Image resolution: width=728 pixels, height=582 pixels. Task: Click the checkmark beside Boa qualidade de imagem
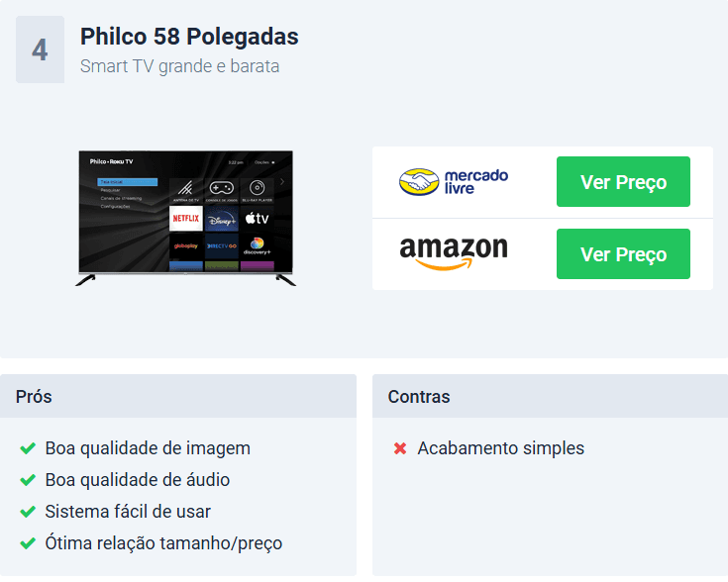coord(28,448)
